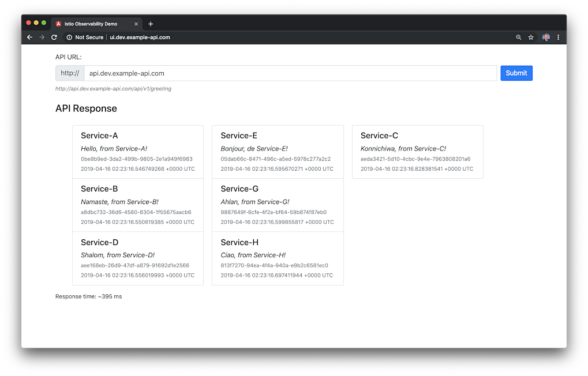The width and height of the screenshot is (588, 376).
Task: Open Chrome three-dot menu
Action: [x=558, y=37]
